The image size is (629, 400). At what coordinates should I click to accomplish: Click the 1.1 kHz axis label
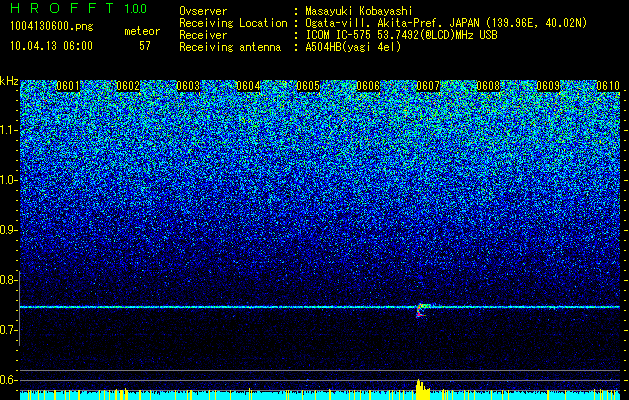pyautogui.click(x=8, y=130)
